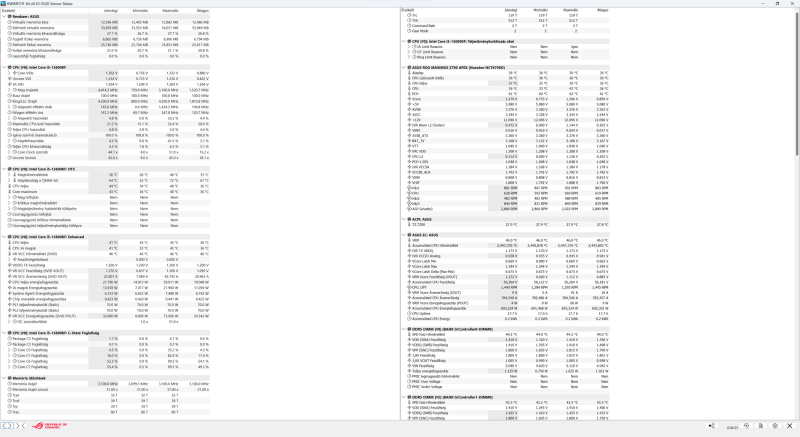Expand the Core Clock szorzók row
Screen dimensions: 800x437
pos(9,152)
